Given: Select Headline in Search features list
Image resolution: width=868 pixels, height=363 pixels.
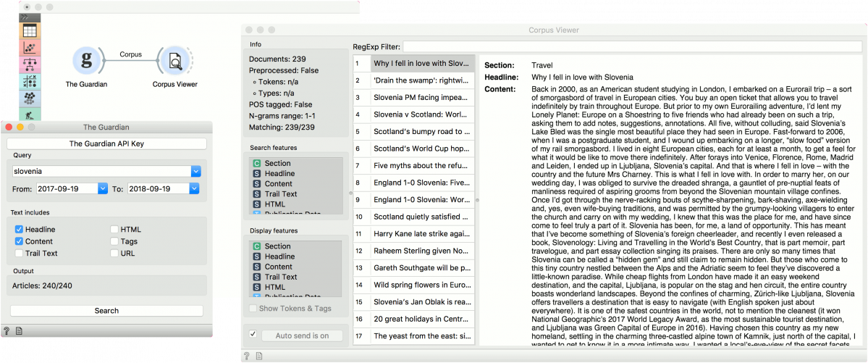Looking at the screenshot, I should click(x=295, y=173).
